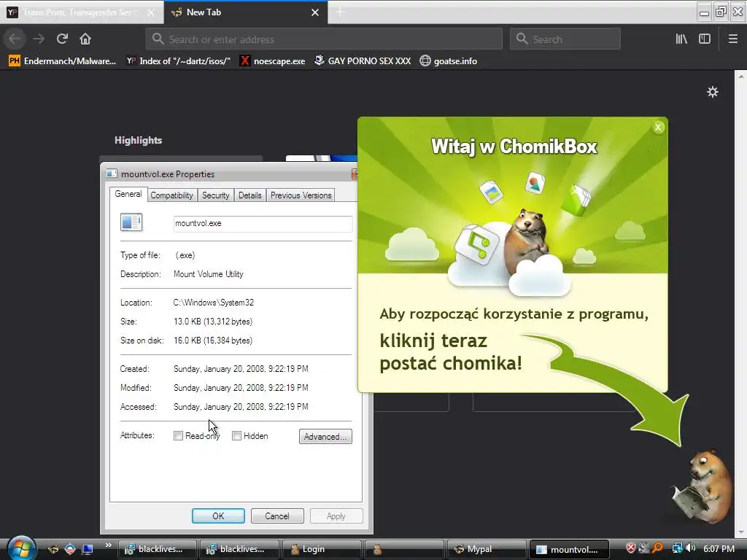747x560 pixels.
Task: Open New Tab settings gear
Action: 712,92
